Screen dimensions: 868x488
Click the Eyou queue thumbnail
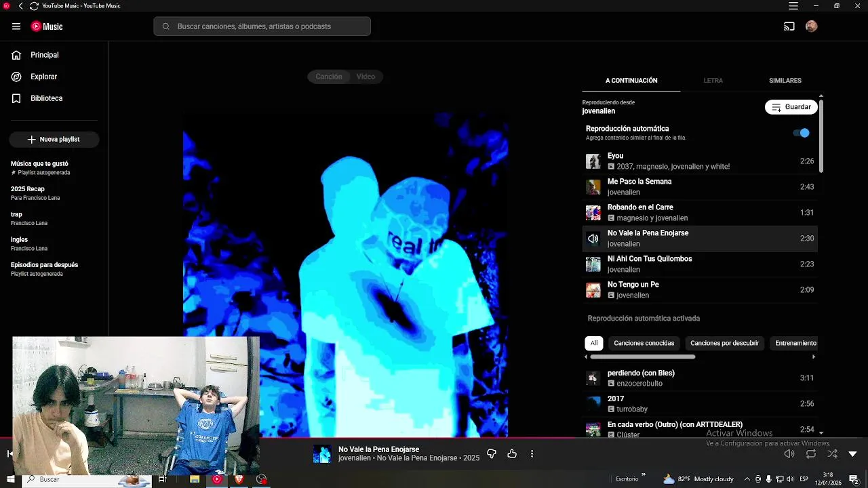[593, 161]
